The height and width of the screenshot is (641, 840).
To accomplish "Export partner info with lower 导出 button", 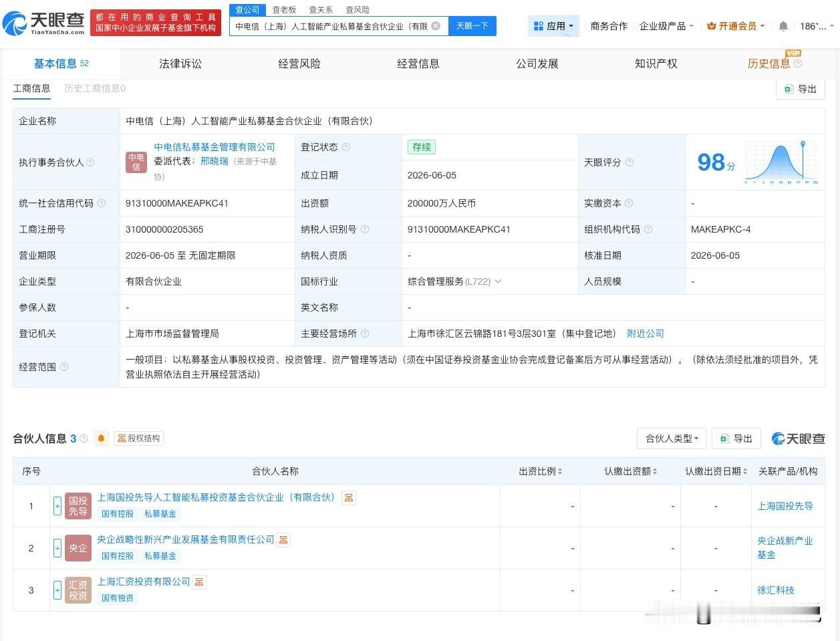I will click(x=736, y=438).
